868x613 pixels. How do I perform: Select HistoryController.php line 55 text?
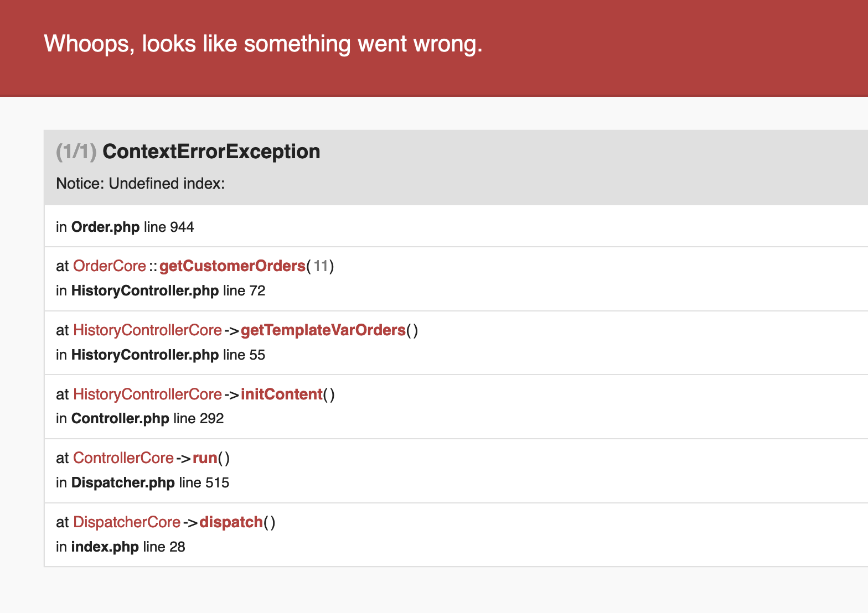(161, 355)
